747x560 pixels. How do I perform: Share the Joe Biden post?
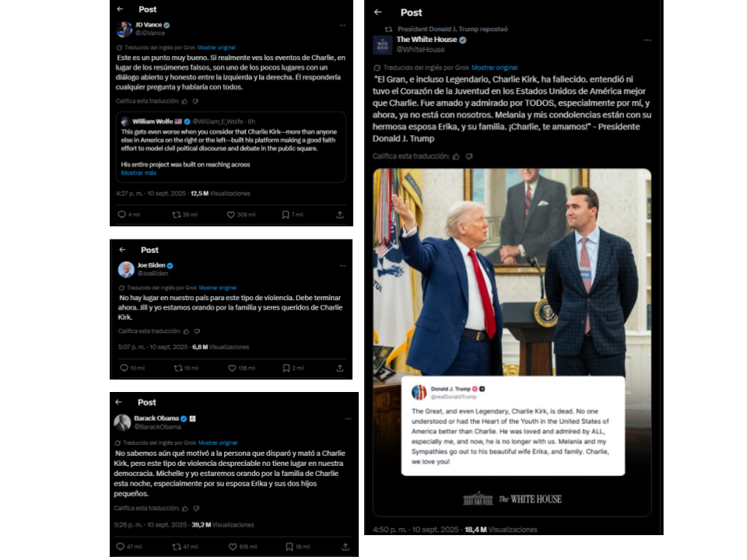pos(340,368)
